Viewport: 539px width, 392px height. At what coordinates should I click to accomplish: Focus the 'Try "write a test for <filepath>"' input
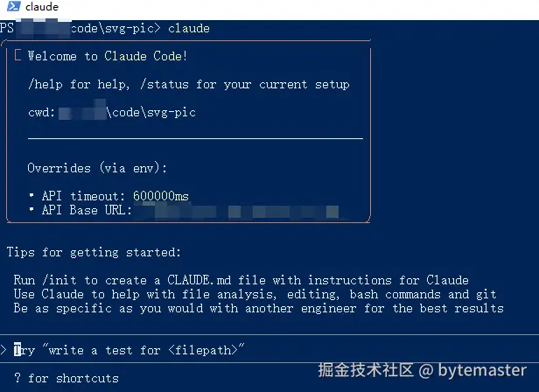[x=131, y=350]
